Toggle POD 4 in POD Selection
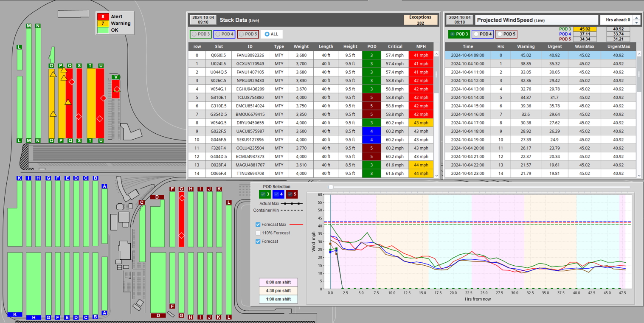 [279, 194]
